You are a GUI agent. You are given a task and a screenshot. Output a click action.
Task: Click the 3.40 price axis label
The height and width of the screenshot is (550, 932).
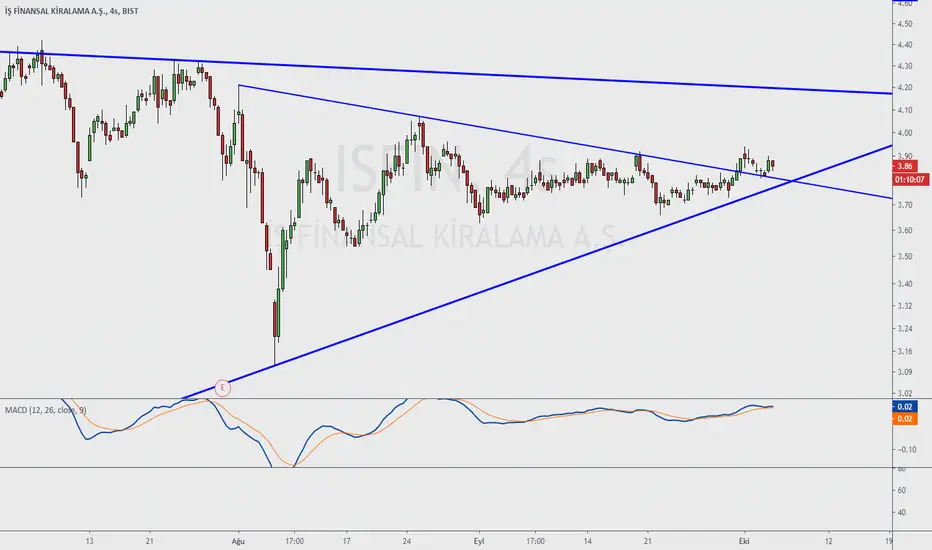tap(905, 284)
